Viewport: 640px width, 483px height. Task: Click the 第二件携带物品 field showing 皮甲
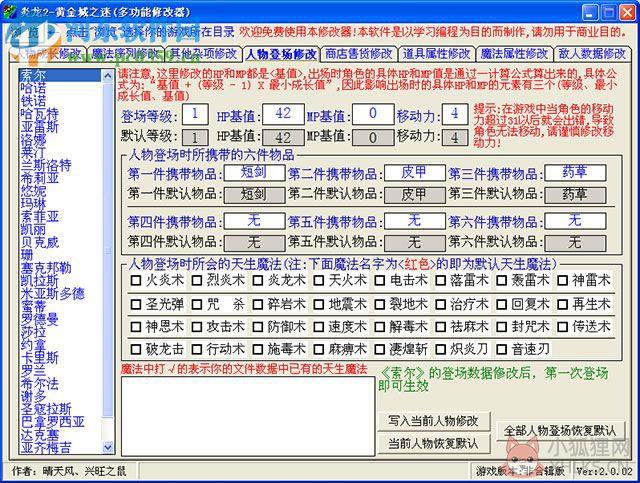point(415,173)
